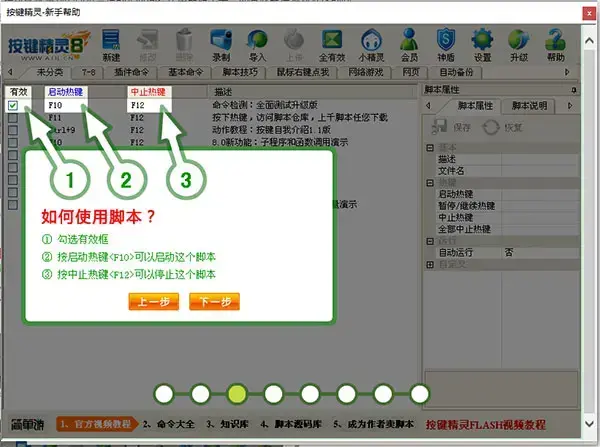Open the 小精灵 toolbar icon
The width and height of the screenshot is (600, 447).
[371, 45]
